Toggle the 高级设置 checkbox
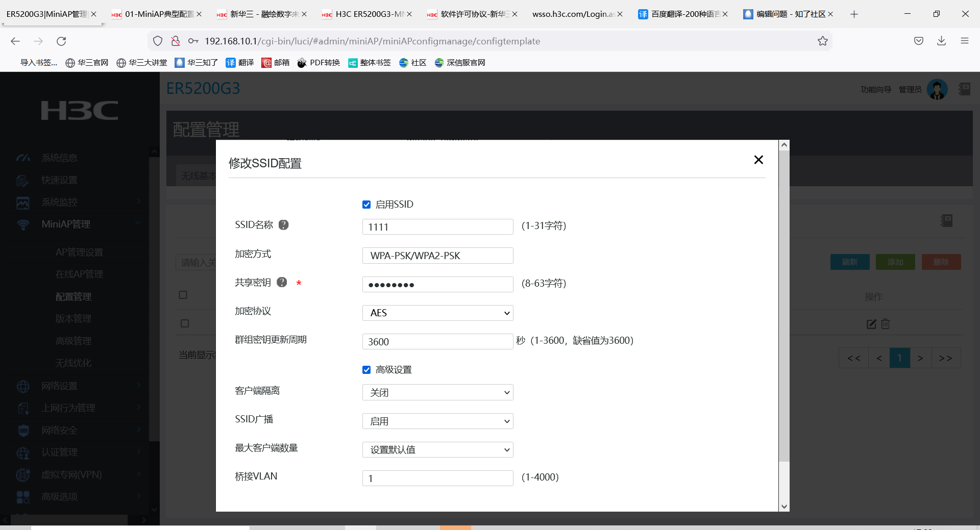This screenshot has height=530, width=980. click(x=366, y=370)
